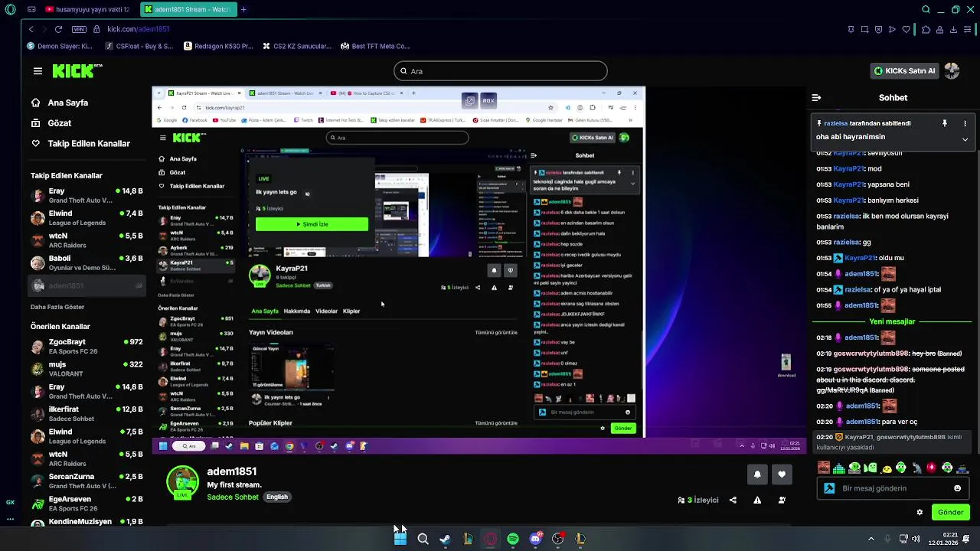
Task: Click the notification bell for adem1851
Action: pos(757,474)
